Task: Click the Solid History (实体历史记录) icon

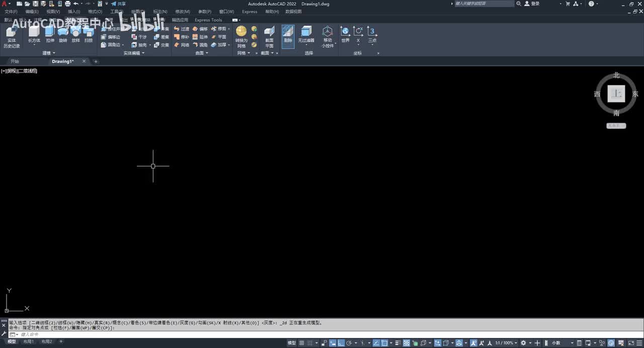Action: [12, 37]
